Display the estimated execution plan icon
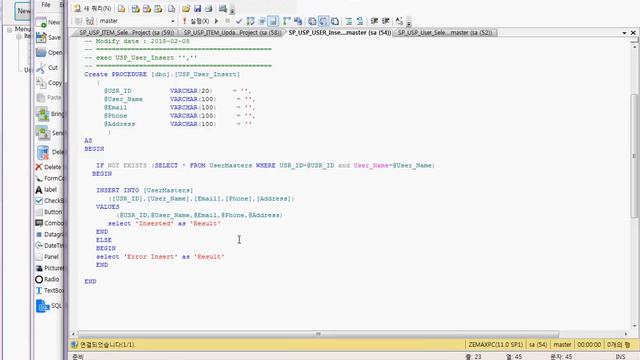The image size is (640, 360). coord(250,21)
